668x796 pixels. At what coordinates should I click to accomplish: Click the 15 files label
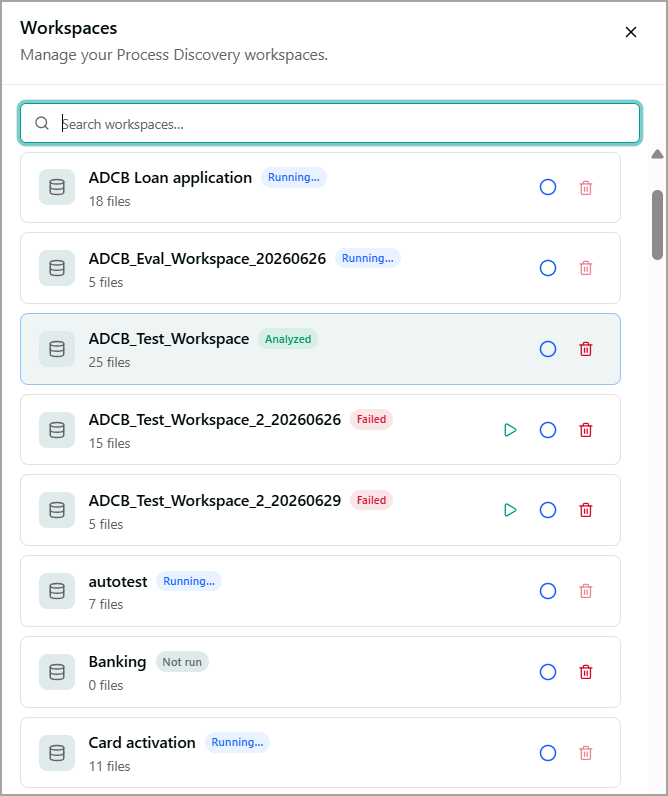point(109,443)
